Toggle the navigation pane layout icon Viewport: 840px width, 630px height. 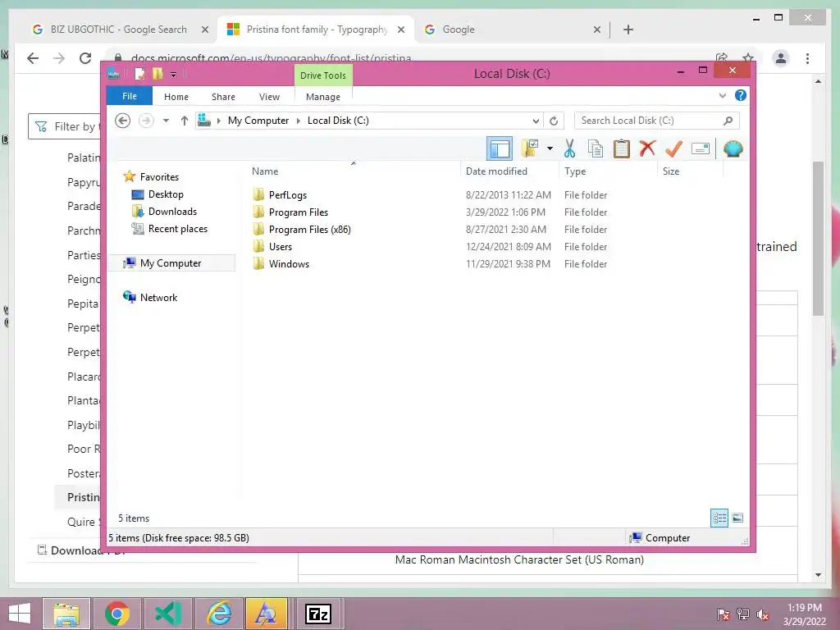pos(500,148)
